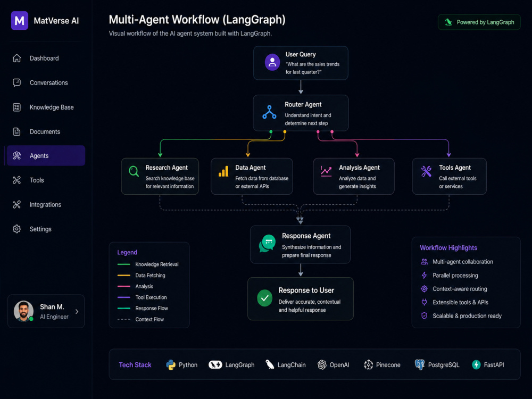
Task: Click the Response Agent chat icon
Action: tap(268, 243)
